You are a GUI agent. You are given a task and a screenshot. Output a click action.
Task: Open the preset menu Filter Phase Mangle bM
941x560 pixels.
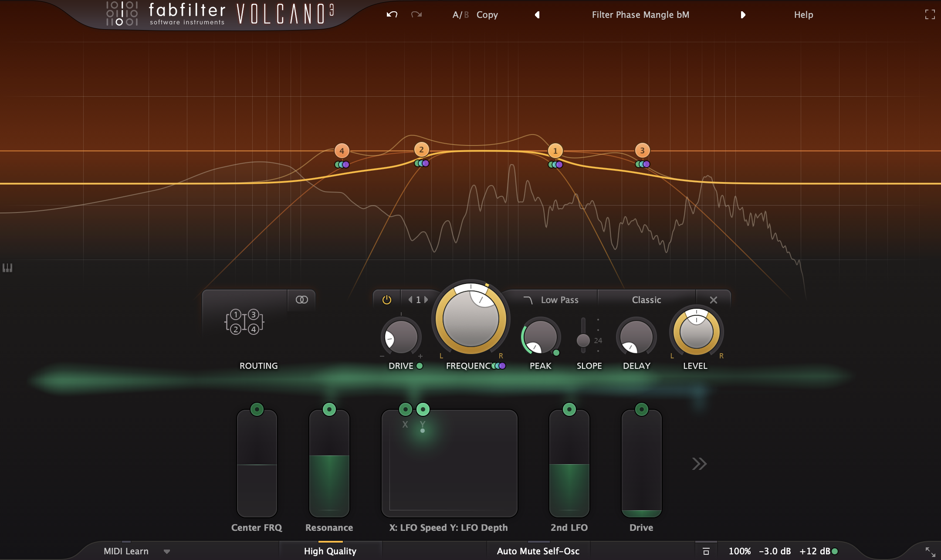pos(640,15)
